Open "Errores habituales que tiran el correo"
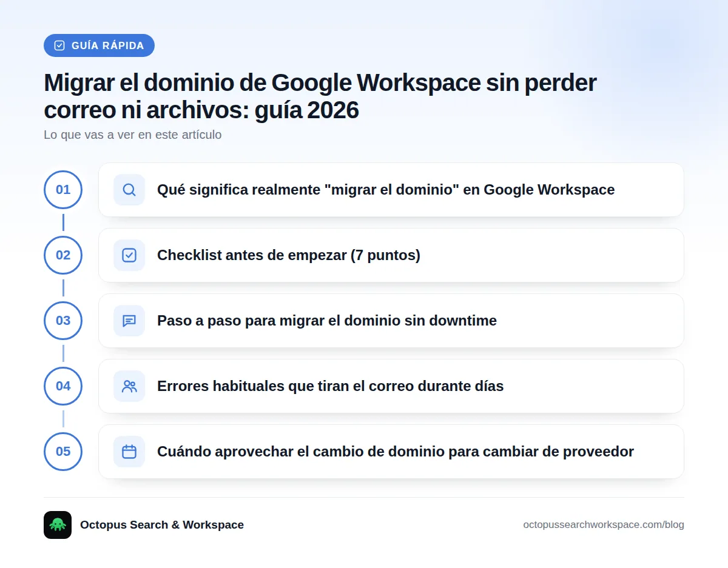The image size is (728, 568). [x=391, y=386]
